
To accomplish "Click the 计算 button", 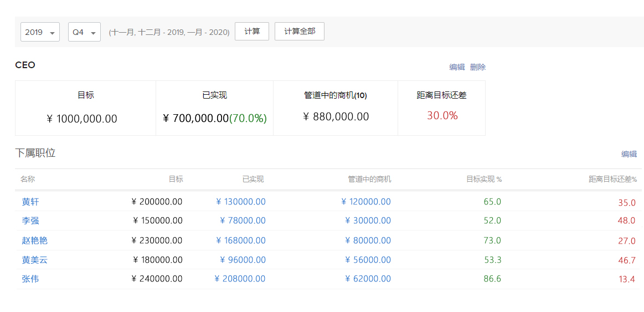I will tap(252, 32).
